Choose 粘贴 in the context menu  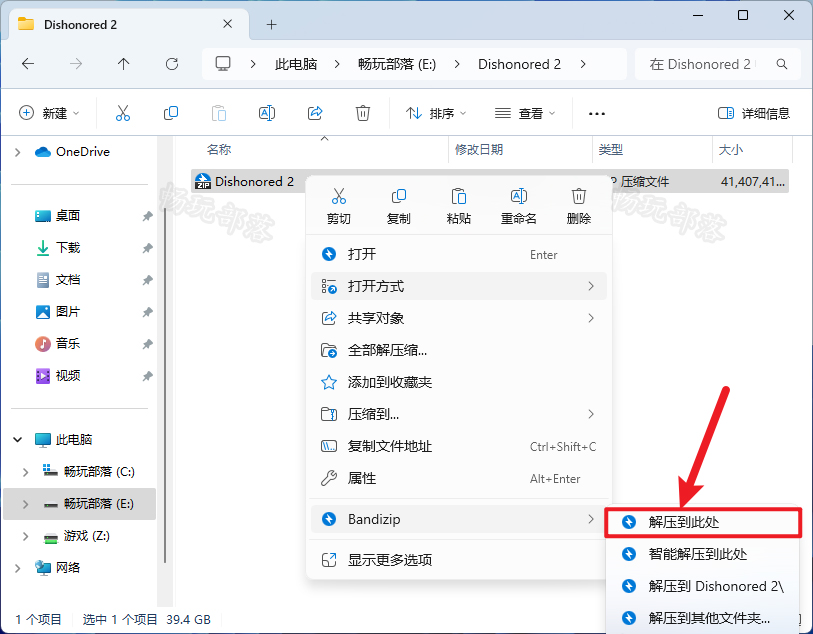click(x=459, y=206)
